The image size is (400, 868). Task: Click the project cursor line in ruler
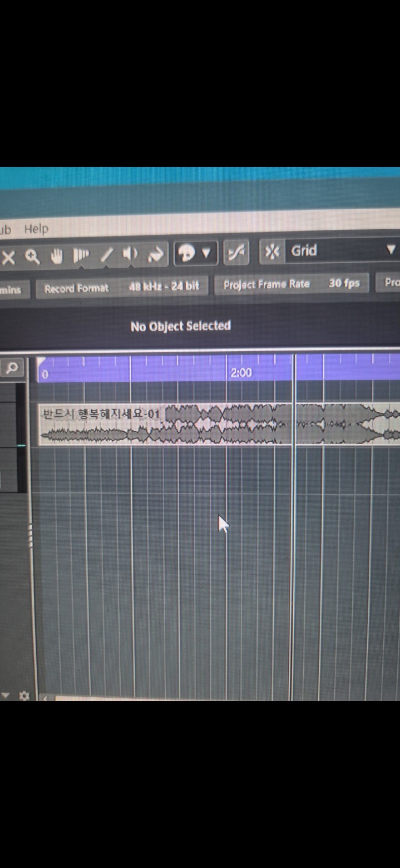294,368
